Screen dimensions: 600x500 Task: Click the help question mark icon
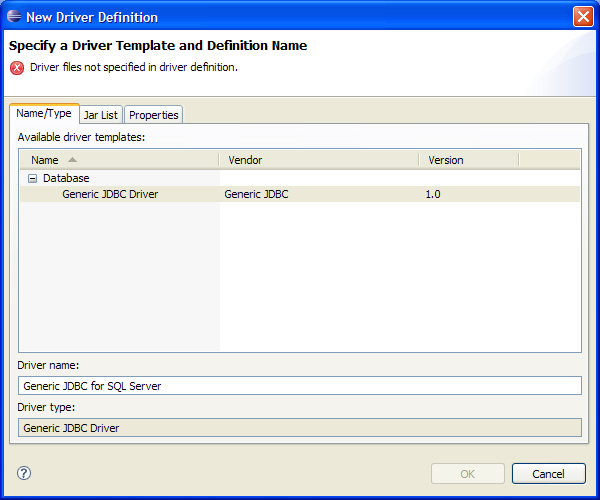click(24, 473)
